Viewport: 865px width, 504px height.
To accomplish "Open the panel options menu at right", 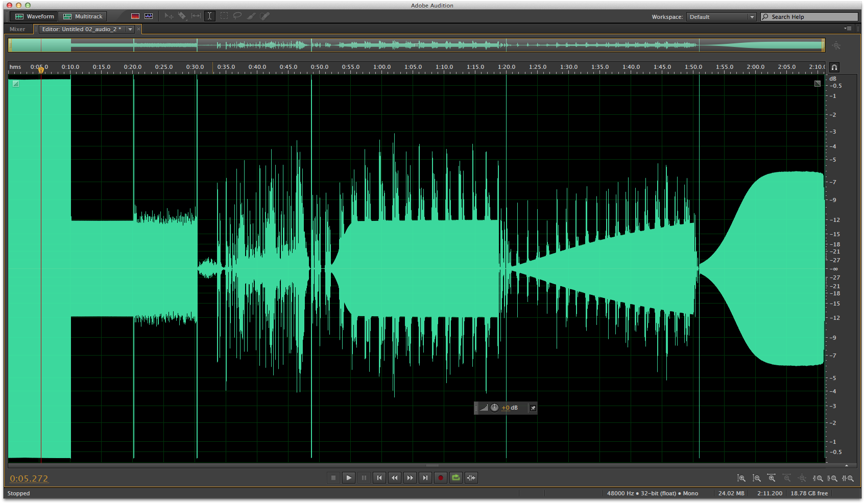I will [x=848, y=29].
